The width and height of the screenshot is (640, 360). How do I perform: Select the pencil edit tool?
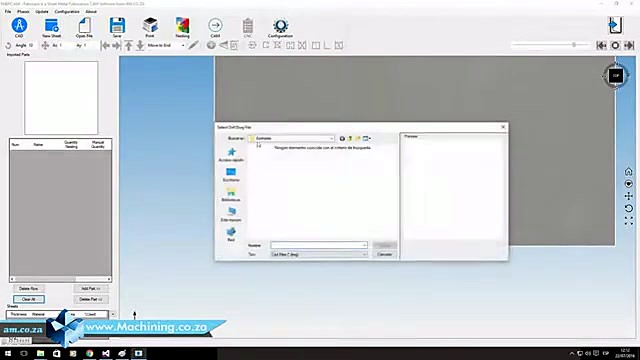[193, 45]
